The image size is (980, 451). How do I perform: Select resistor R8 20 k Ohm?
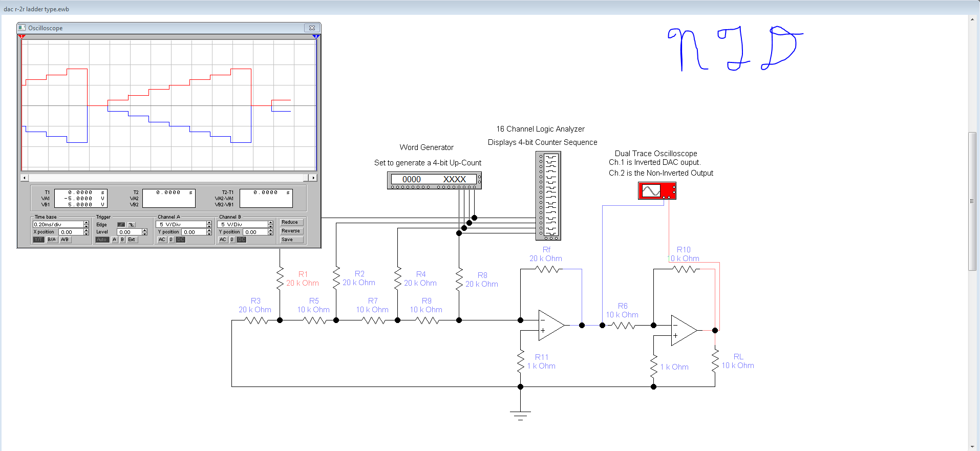click(459, 279)
